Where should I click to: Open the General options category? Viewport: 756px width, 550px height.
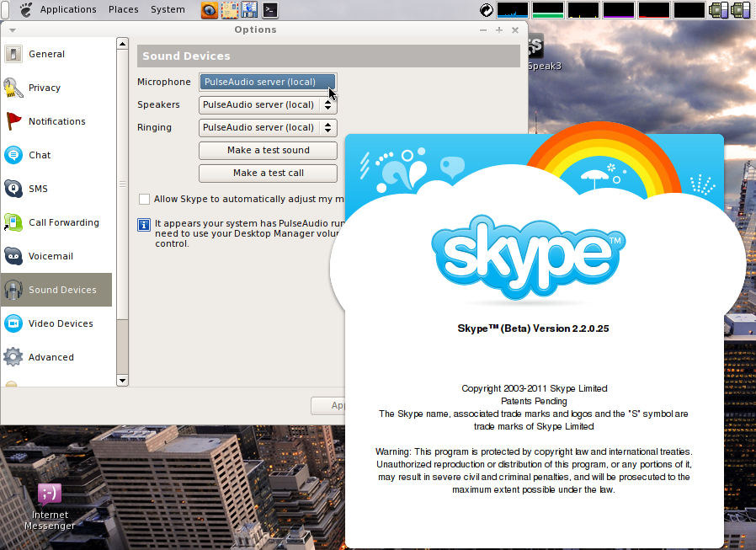click(56, 54)
